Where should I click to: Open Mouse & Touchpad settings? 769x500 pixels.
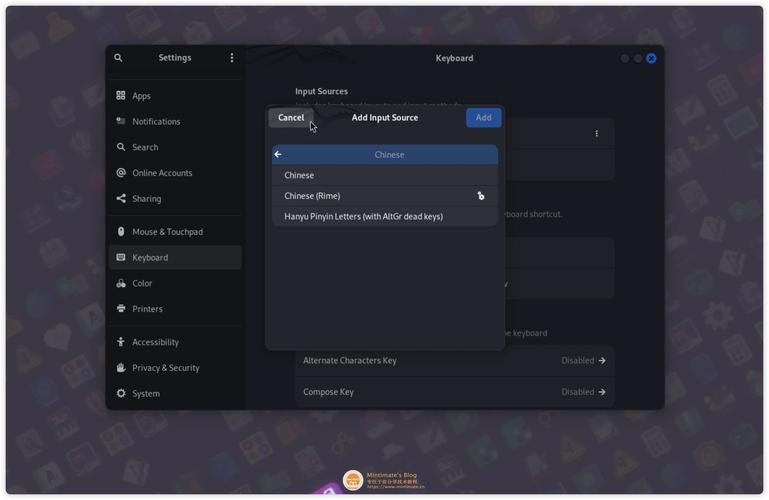(x=167, y=232)
